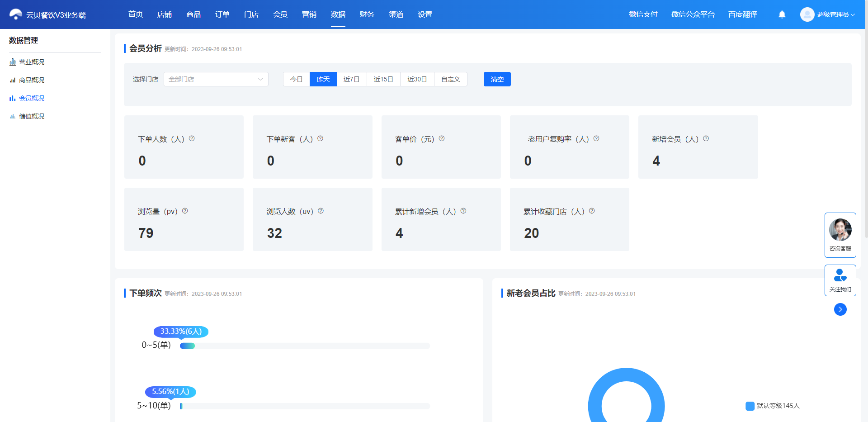Expand the 超级管理员 account menu
Screen dimensions: 868x422
pyautogui.click(x=828, y=14)
